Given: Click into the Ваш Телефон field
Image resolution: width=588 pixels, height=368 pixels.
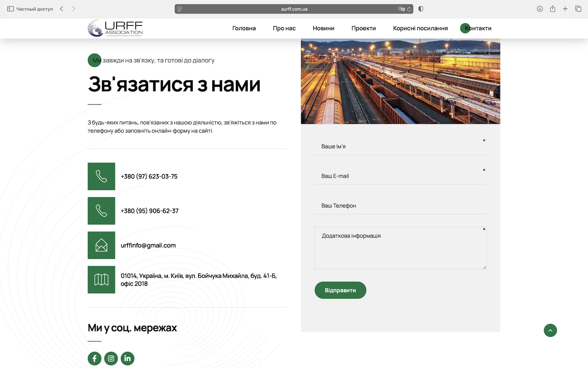Looking at the screenshot, I should click(x=400, y=205).
